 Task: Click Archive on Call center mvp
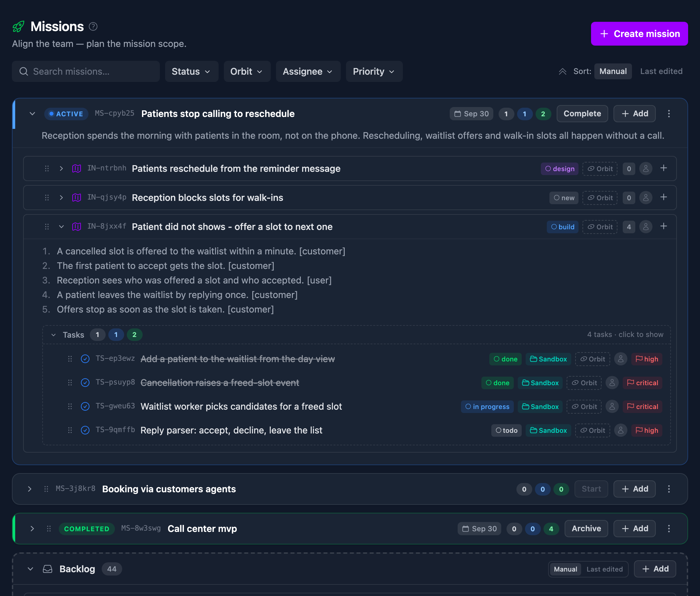pos(586,528)
